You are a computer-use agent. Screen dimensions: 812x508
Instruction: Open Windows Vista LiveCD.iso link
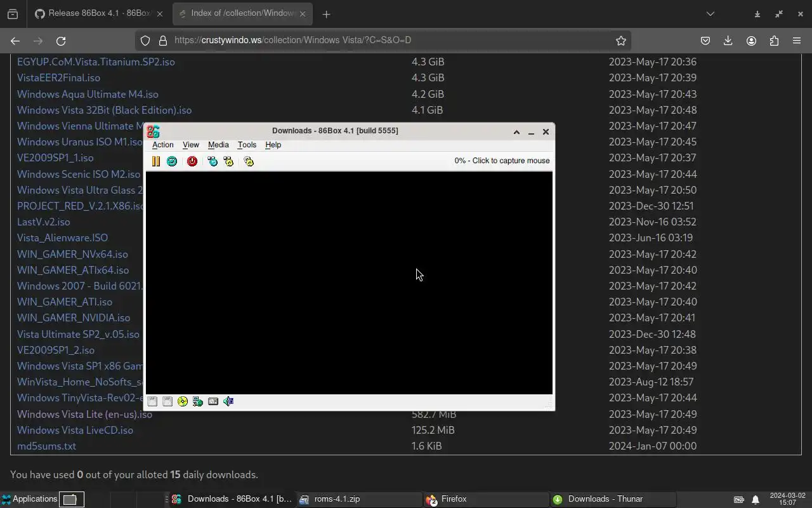coord(75,430)
